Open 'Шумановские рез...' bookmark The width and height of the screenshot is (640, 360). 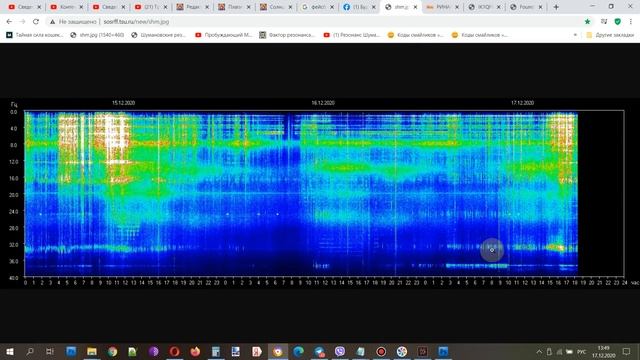tap(158, 35)
